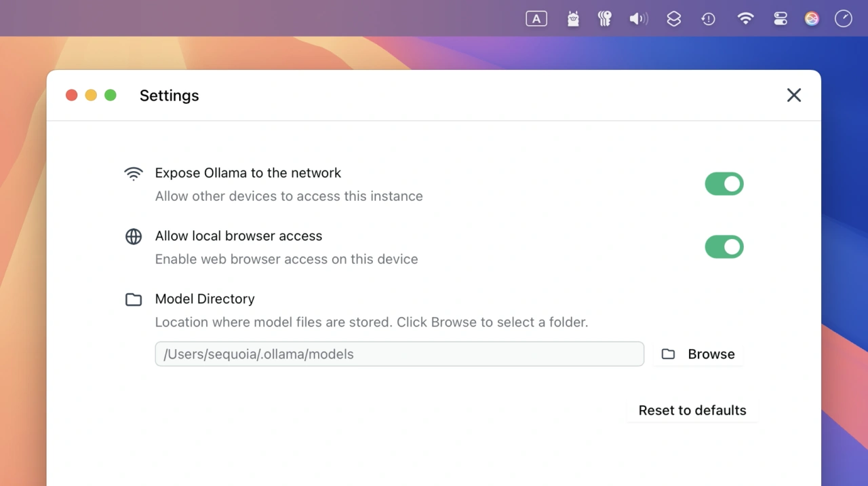Click the keyboard input source icon
Viewport: 868px width, 486px height.
536,19
